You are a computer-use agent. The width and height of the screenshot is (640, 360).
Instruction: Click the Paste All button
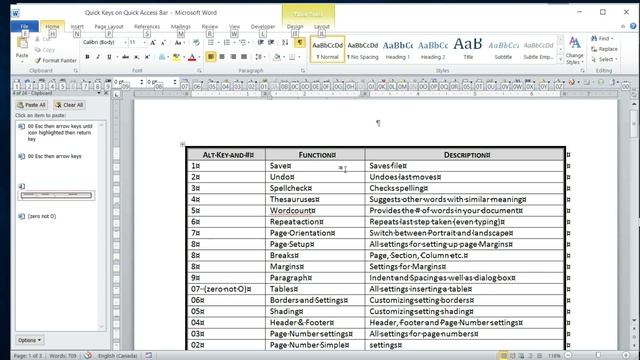click(x=31, y=105)
